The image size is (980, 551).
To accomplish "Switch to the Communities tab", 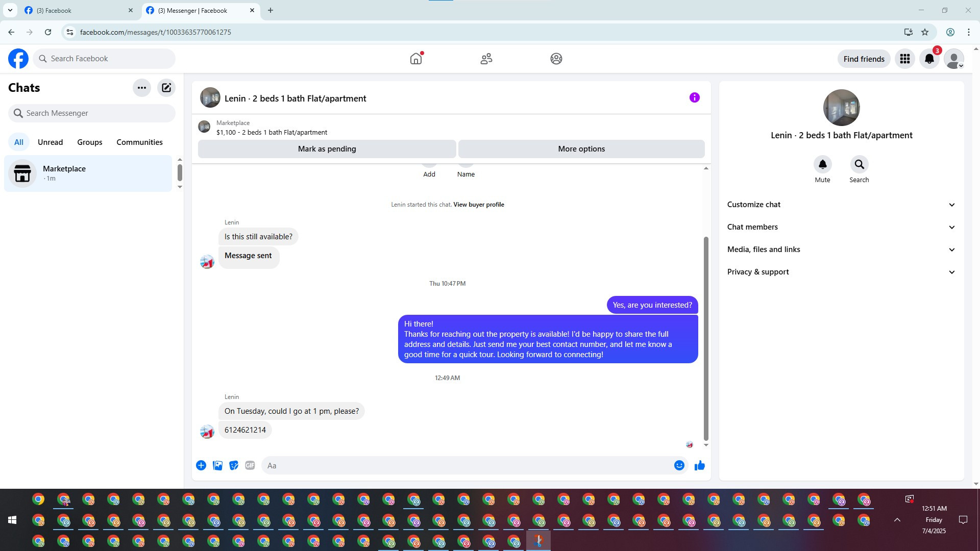I will click(x=139, y=142).
